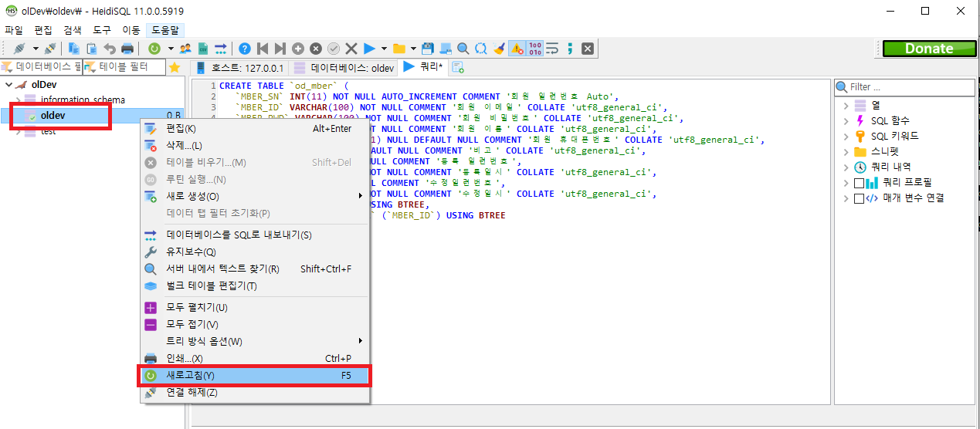Select 벌크 테이블 편집기(T) entry
Screen dimensions: 980x429
[255, 285]
